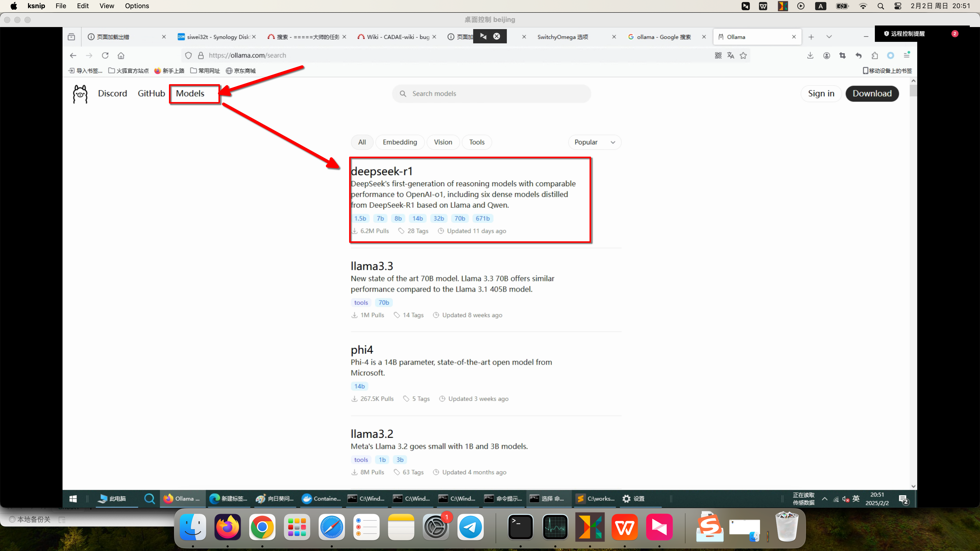Screen dimensions: 980x551
Task: Open the deepseek-r1 model link
Action: 381,171
